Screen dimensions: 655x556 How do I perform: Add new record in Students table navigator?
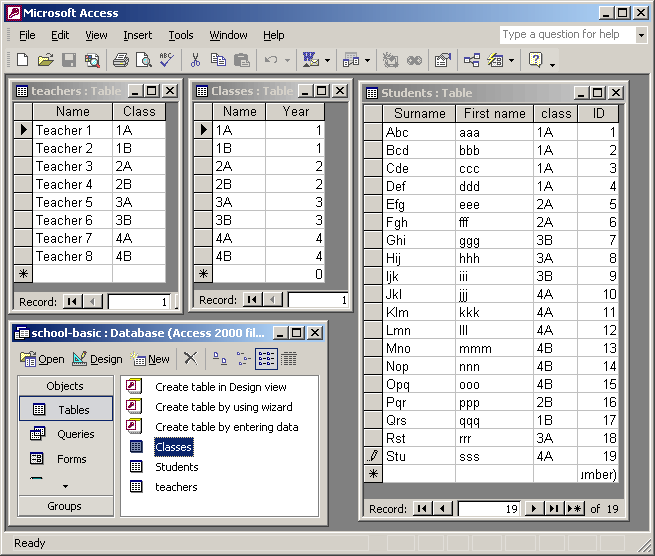(574, 508)
